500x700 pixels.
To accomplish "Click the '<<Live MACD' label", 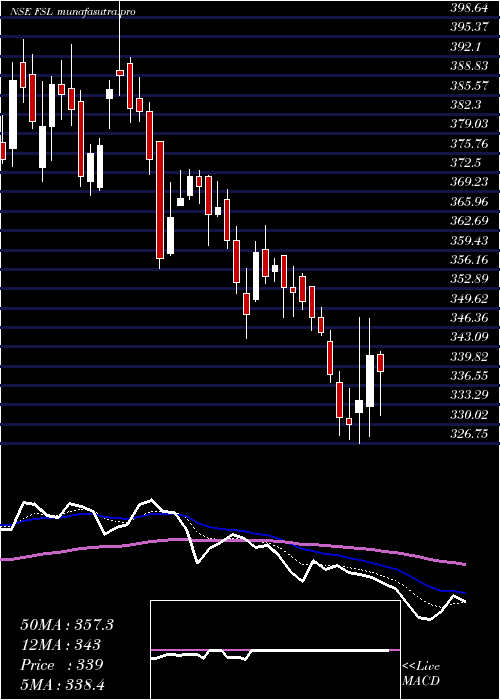I will pyautogui.click(x=421, y=673).
